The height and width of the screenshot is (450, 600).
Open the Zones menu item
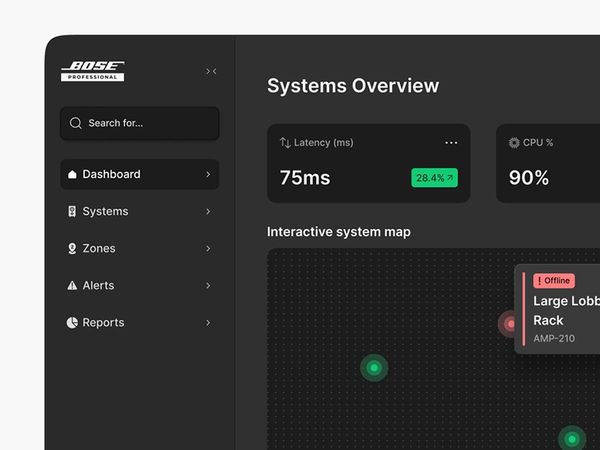pos(140,248)
